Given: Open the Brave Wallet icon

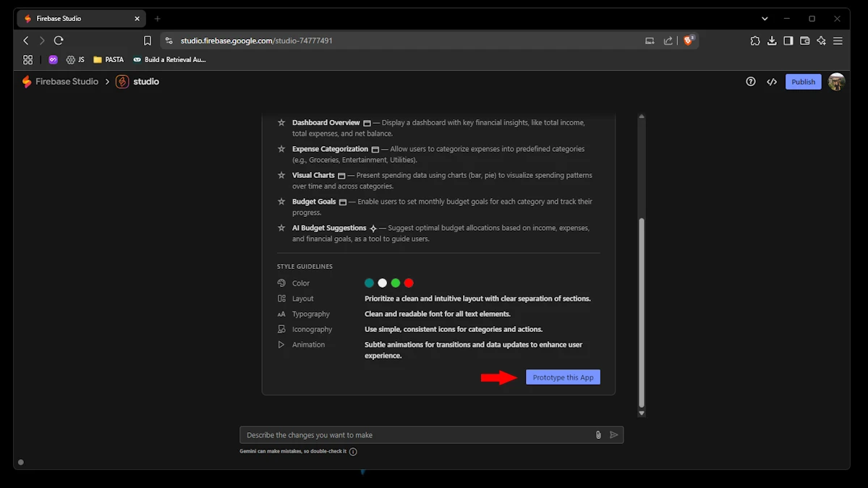Looking at the screenshot, I should [805, 40].
